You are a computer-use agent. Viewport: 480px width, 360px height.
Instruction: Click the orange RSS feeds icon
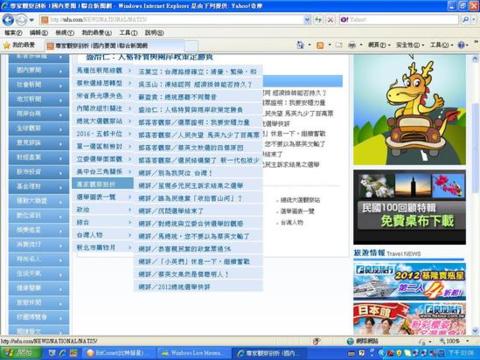pos(320,45)
